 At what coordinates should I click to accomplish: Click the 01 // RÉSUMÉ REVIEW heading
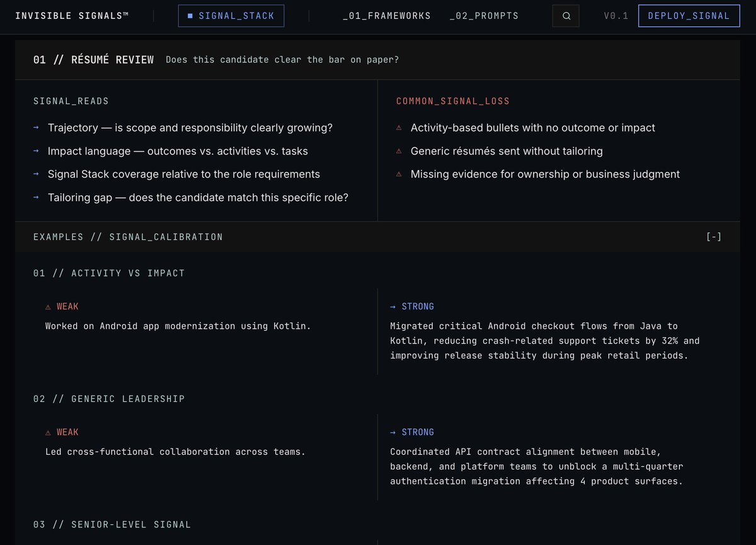[x=93, y=60]
